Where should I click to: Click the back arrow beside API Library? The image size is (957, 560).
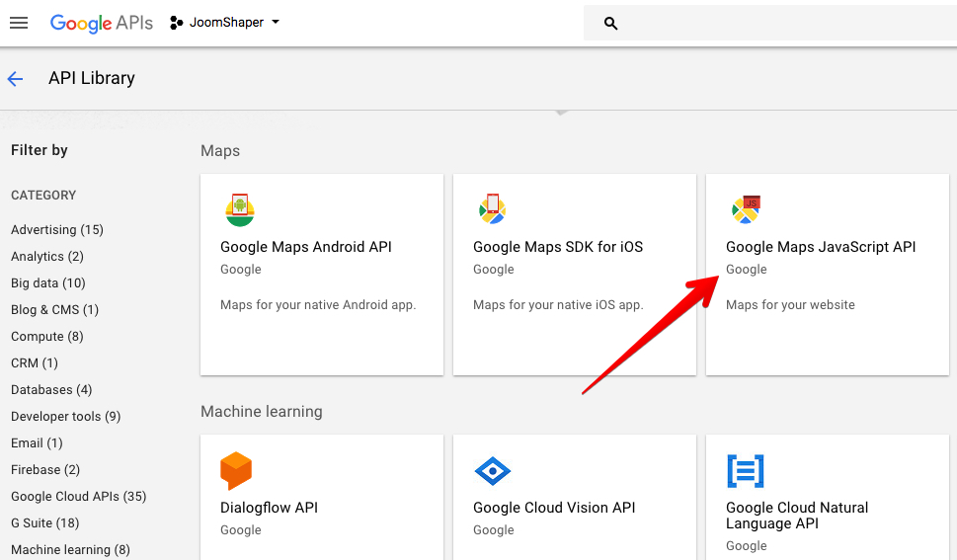[x=15, y=79]
